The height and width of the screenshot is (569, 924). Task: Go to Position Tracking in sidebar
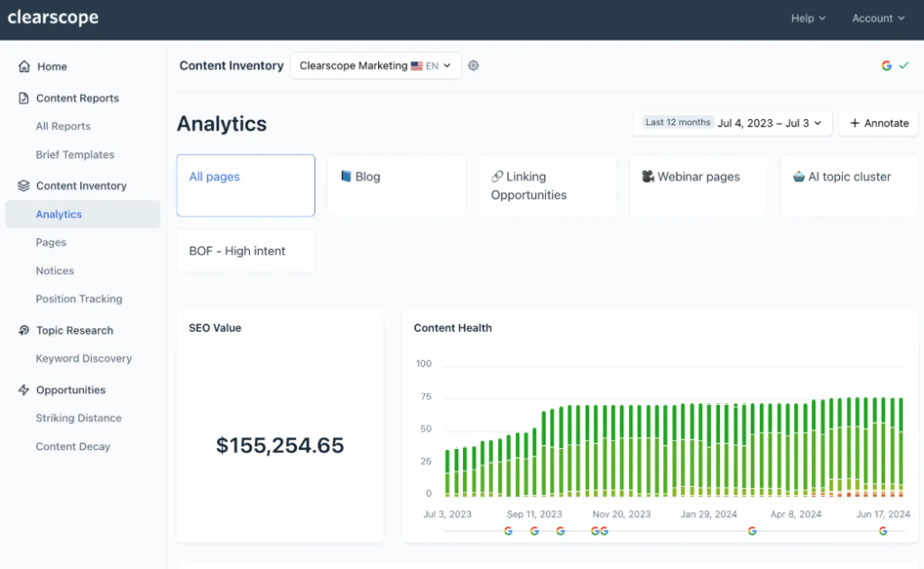(79, 298)
